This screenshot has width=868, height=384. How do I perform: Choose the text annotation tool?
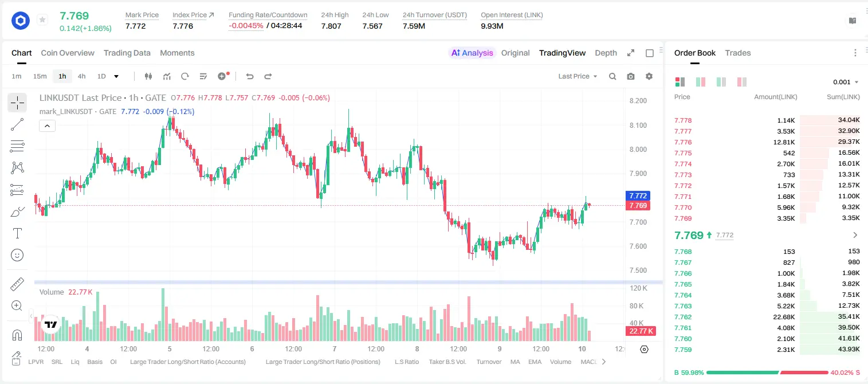pyautogui.click(x=17, y=233)
